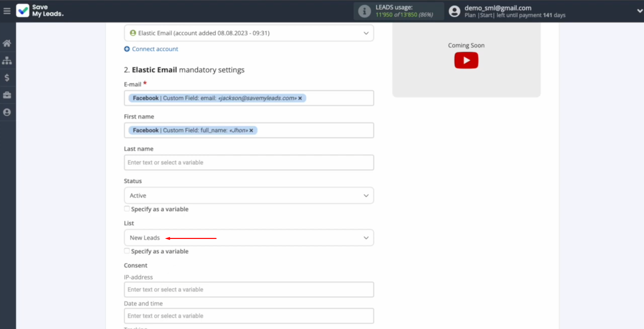Expand the account menu chevron
This screenshot has height=329, width=644.
[640, 11]
